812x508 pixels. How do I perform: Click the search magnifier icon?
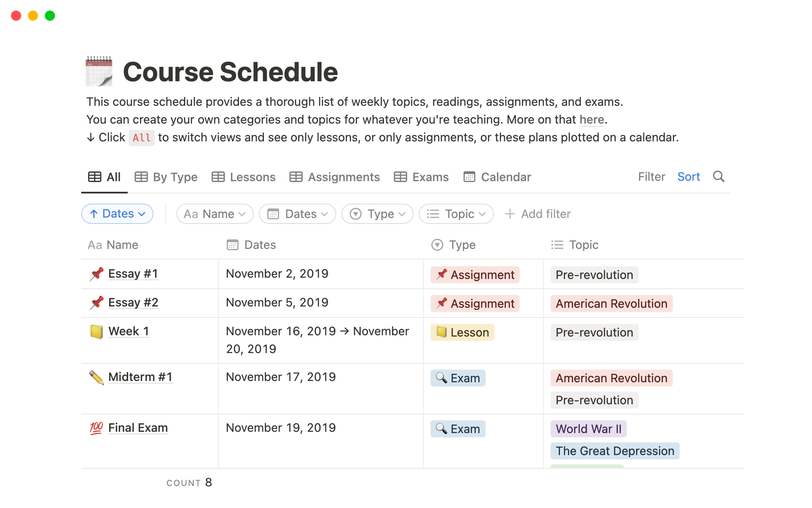tap(719, 177)
